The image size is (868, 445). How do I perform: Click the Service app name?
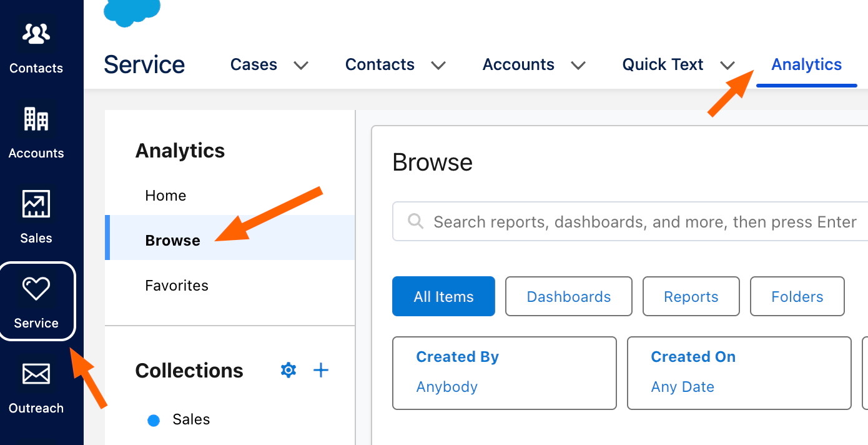(144, 64)
